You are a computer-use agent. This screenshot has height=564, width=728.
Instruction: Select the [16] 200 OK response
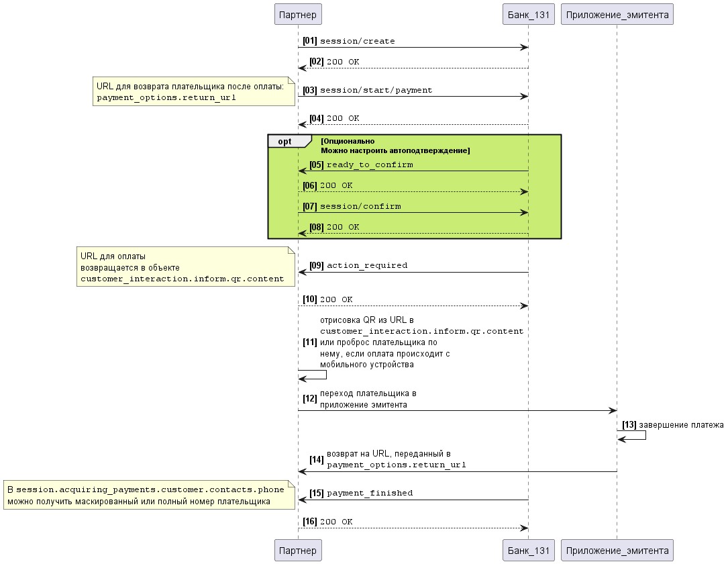[x=328, y=522]
